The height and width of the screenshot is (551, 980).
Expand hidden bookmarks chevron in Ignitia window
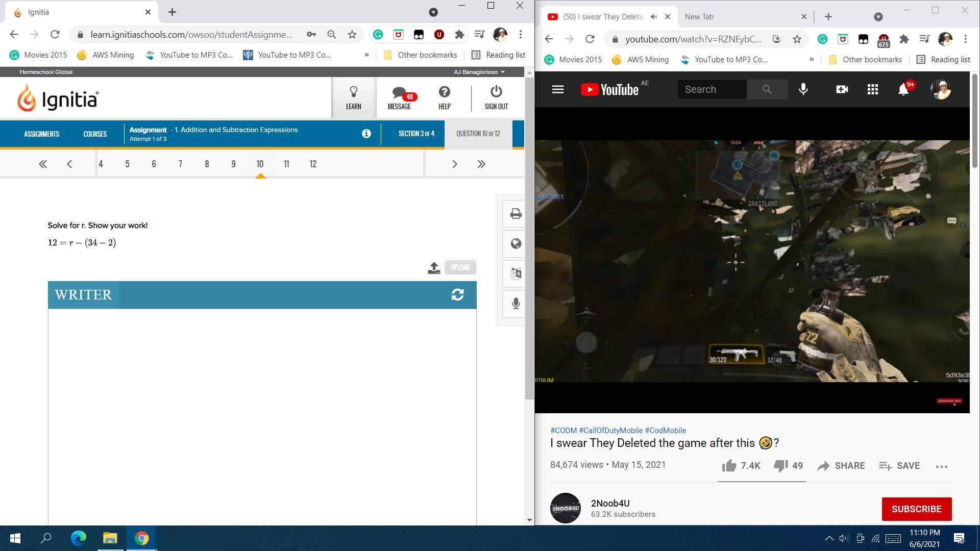coord(366,55)
